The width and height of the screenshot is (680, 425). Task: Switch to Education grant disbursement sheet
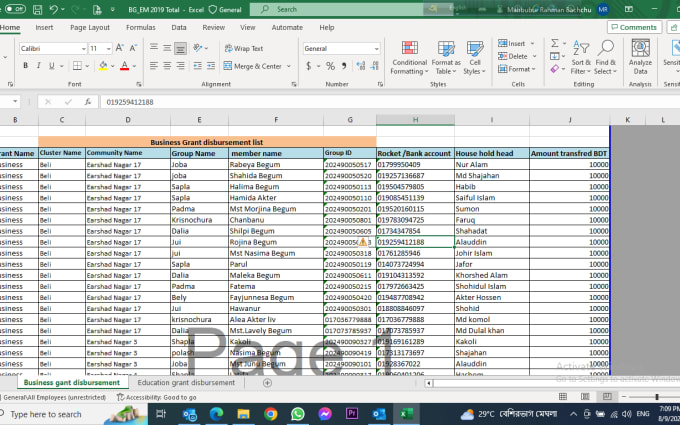186,382
